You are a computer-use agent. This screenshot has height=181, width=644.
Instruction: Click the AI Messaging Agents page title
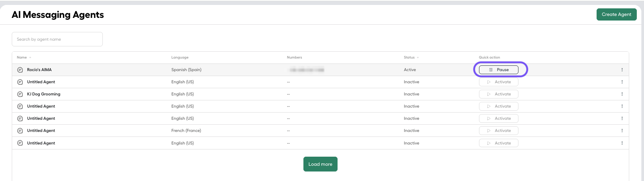[x=58, y=15]
